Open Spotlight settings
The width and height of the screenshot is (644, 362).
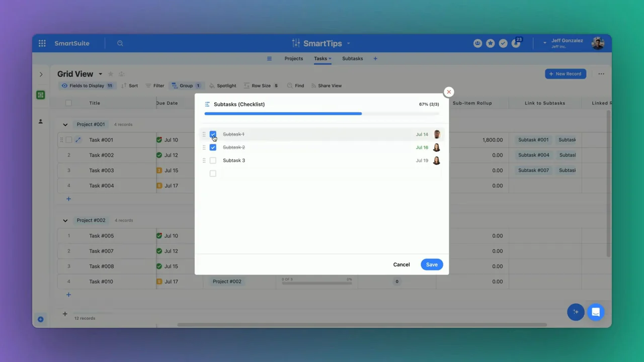[223, 85]
